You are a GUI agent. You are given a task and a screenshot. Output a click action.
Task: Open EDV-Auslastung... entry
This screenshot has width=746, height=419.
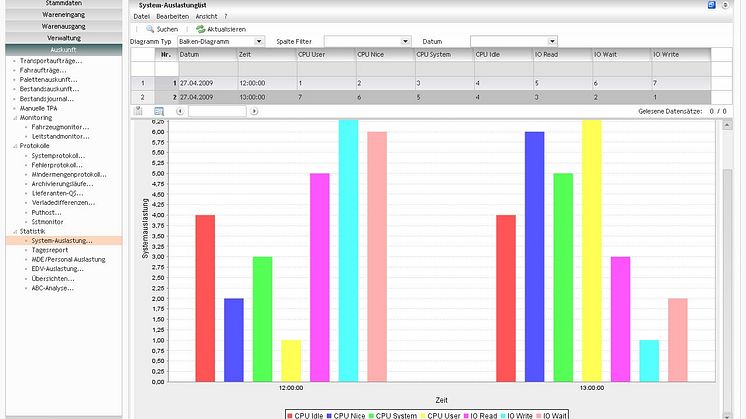click(x=58, y=269)
